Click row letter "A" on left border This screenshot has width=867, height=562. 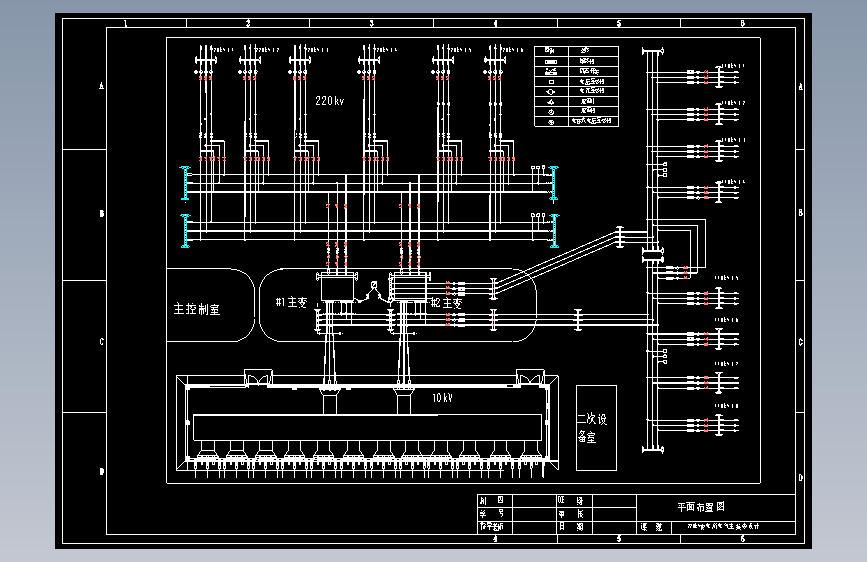point(101,86)
